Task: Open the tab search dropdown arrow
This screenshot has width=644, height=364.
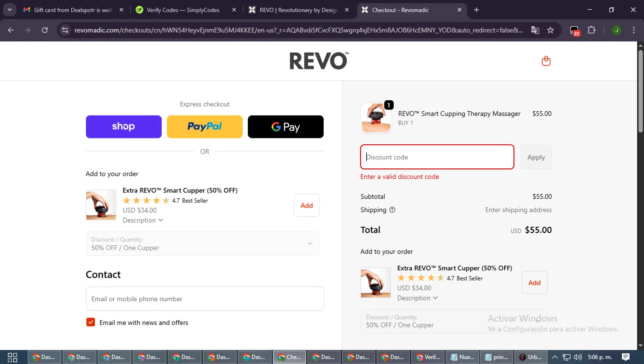Action: pyautogui.click(x=9, y=10)
